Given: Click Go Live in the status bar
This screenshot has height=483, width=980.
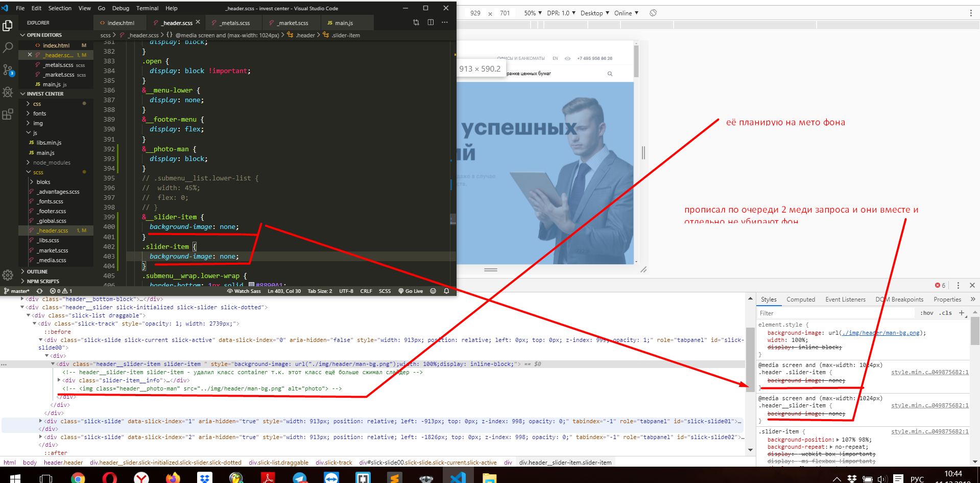Looking at the screenshot, I should 411,291.
